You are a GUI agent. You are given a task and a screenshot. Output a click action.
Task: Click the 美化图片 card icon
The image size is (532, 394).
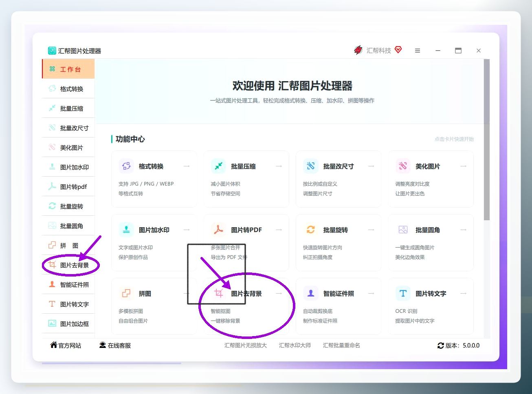pos(403,166)
